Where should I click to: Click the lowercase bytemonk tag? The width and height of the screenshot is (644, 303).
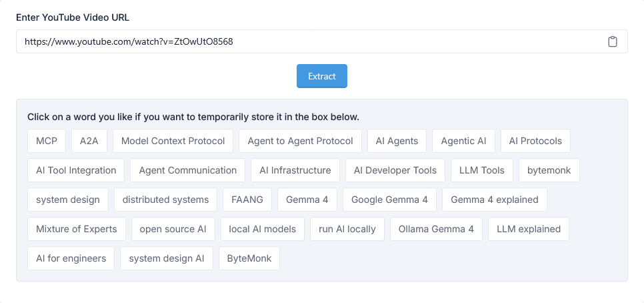coord(549,170)
